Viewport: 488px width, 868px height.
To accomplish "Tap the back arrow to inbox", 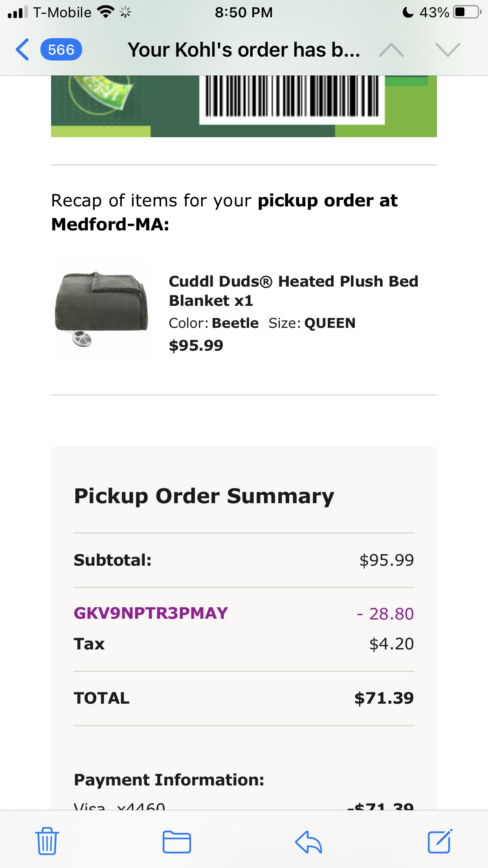I will (22, 50).
